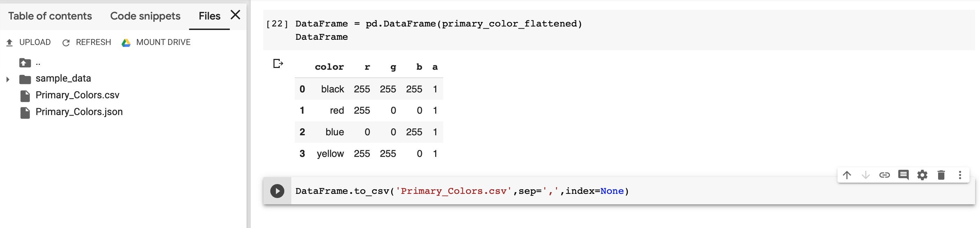
Task: Select the Primary_Colors.csv file
Action: pyautogui.click(x=77, y=95)
